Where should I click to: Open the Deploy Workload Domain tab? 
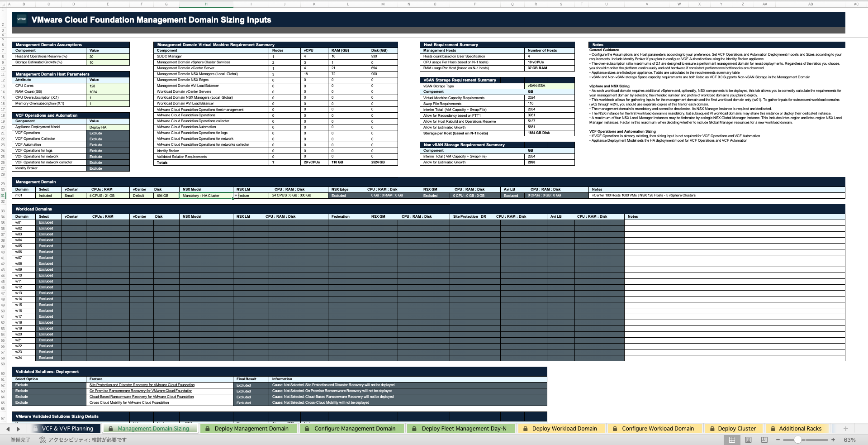[x=561, y=429]
